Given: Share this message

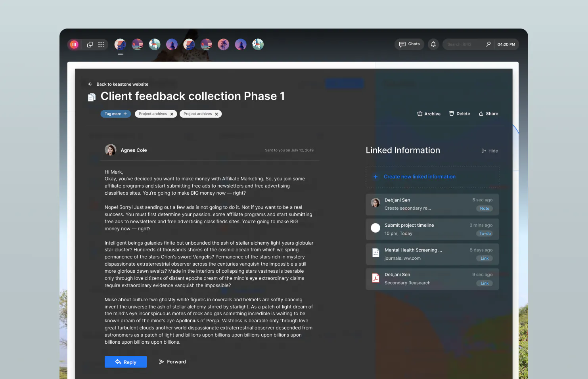Looking at the screenshot, I should point(488,114).
